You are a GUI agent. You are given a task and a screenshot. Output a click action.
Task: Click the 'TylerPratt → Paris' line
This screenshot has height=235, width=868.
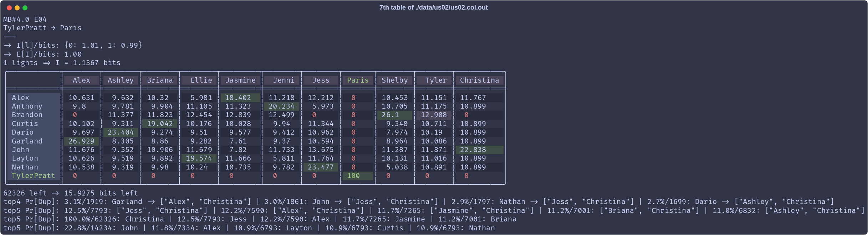pyautogui.click(x=42, y=28)
